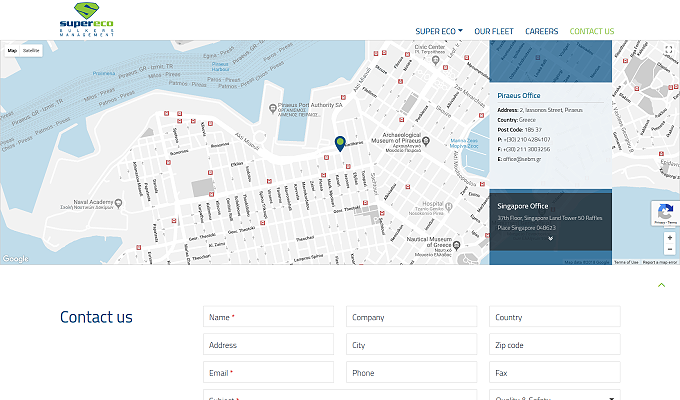Screen dimensions: 680x400
Task: Click the reCAPTCHA badge
Action: coord(665,213)
